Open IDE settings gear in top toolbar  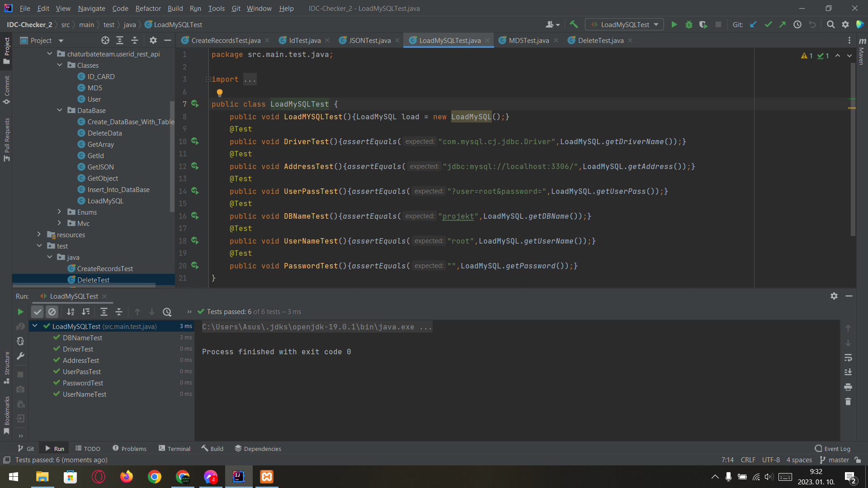click(x=845, y=25)
